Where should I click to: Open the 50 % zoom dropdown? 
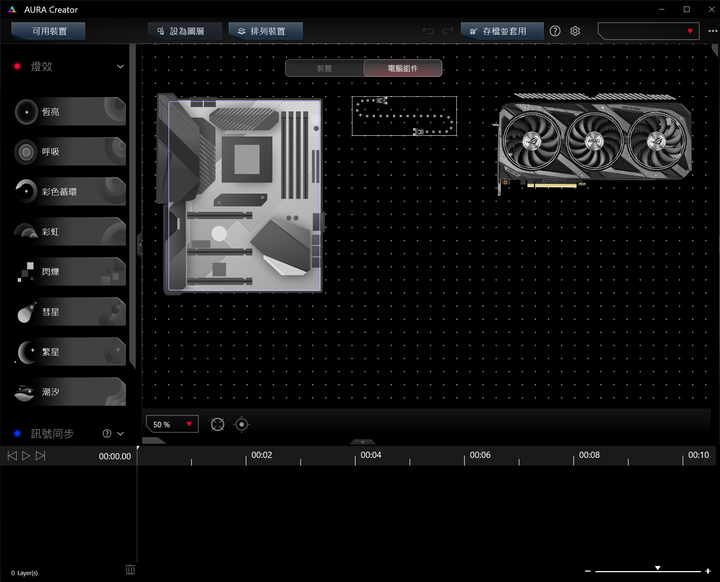coord(172,424)
